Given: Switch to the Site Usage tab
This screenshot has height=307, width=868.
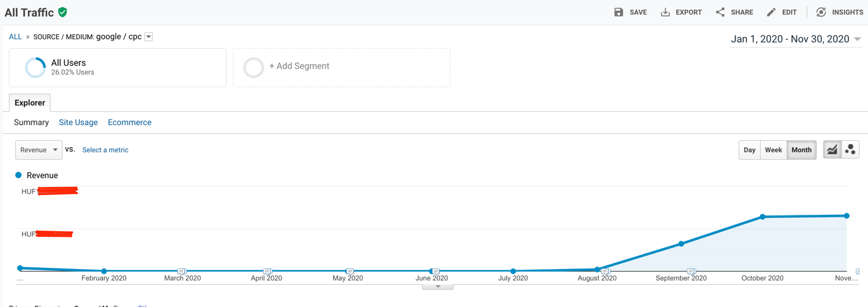Looking at the screenshot, I should pyautogui.click(x=78, y=123).
